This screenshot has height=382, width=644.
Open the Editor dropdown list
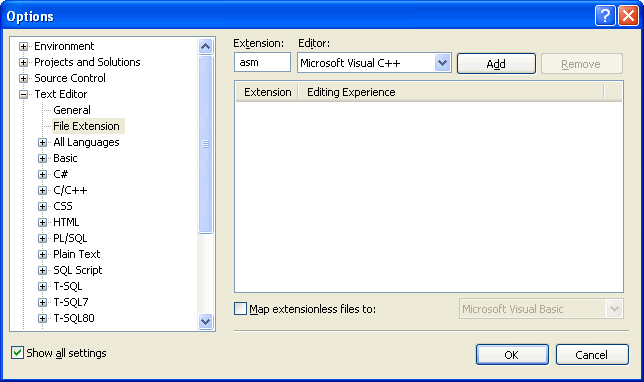coord(442,63)
